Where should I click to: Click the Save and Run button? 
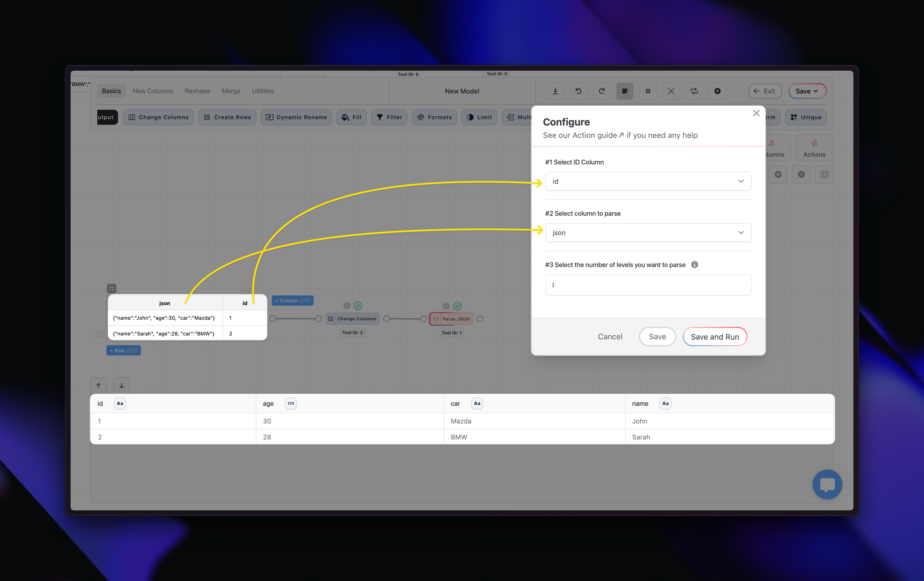click(715, 337)
